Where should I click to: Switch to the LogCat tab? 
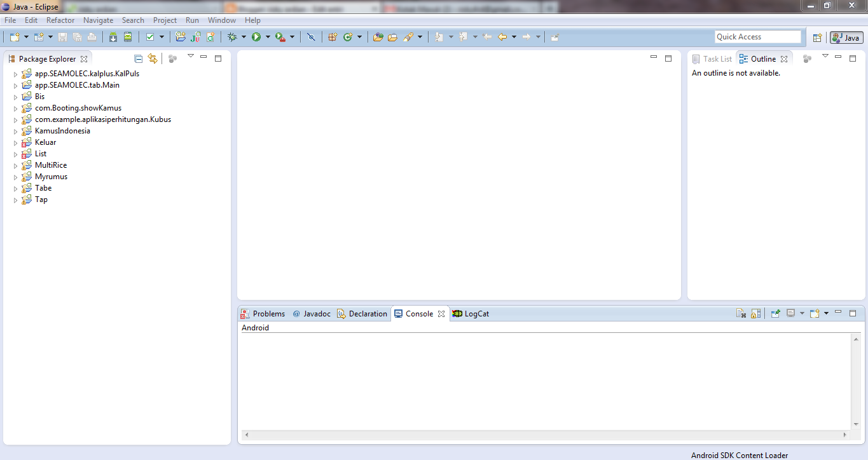point(471,313)
